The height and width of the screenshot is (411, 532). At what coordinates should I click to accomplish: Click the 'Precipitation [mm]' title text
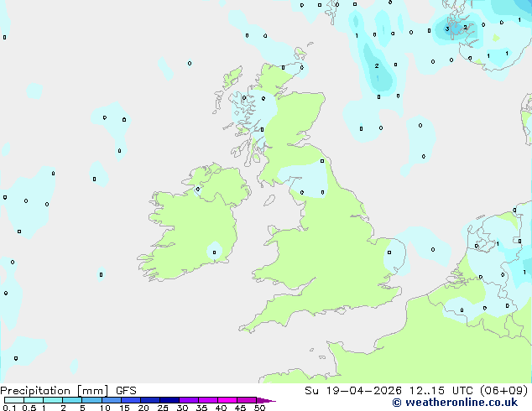tap(54, 391)
